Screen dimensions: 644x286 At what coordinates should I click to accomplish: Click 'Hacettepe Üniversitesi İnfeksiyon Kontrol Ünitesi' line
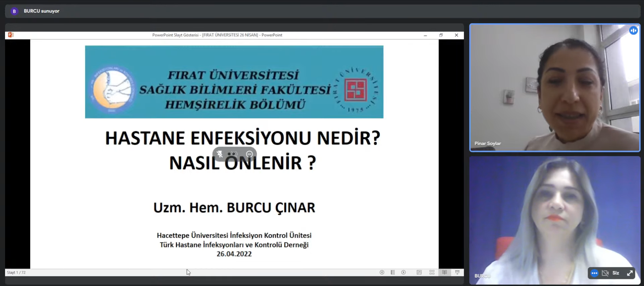point(234,235)
